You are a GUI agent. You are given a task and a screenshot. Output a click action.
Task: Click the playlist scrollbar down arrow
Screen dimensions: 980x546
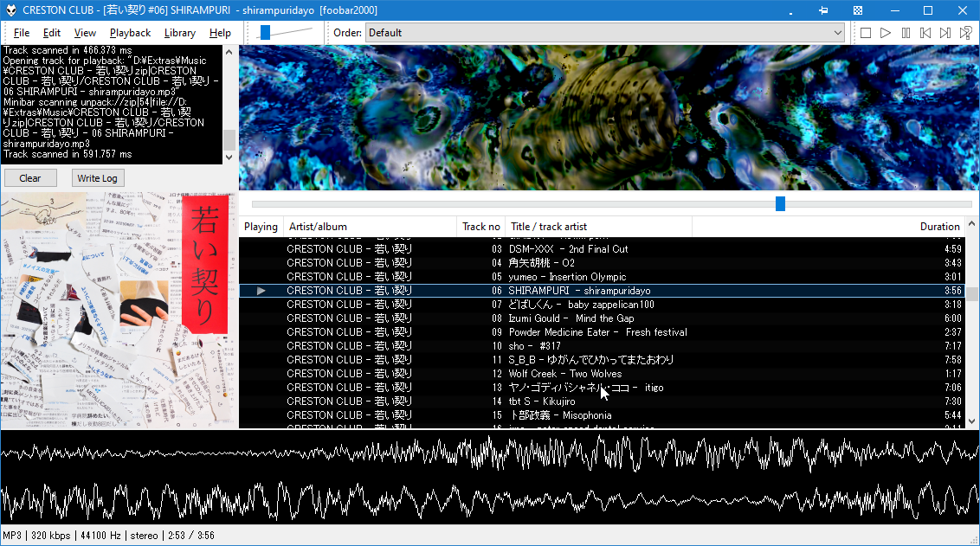(x=972, y=421)
